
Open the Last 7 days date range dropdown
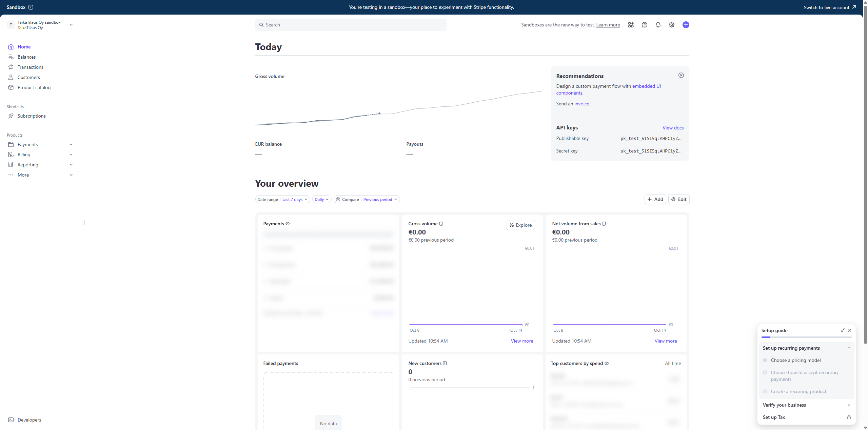[x=295, y=199]
